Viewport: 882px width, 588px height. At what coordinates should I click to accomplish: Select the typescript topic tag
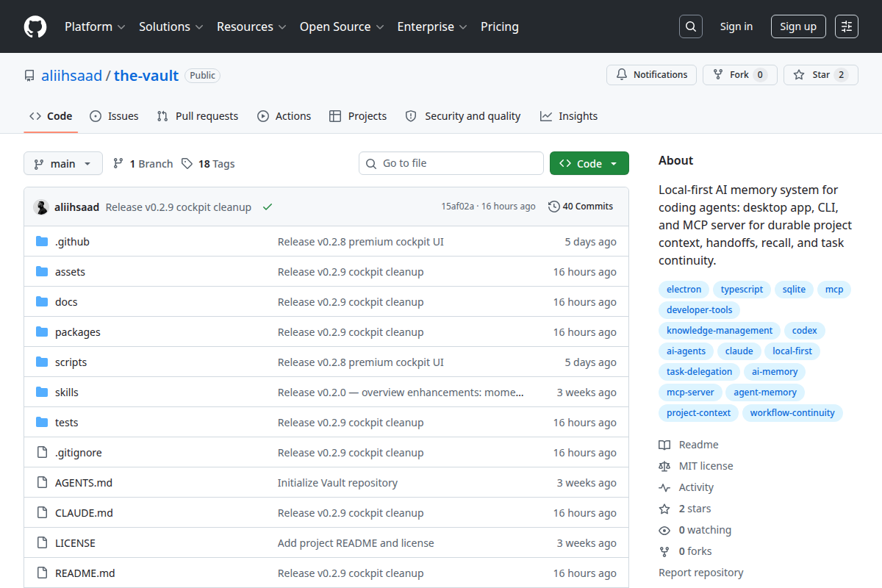click(x=742, y=290)
